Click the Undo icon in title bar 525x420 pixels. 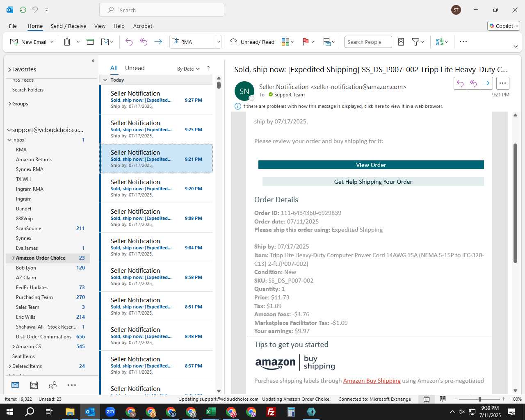pos(35,10)
